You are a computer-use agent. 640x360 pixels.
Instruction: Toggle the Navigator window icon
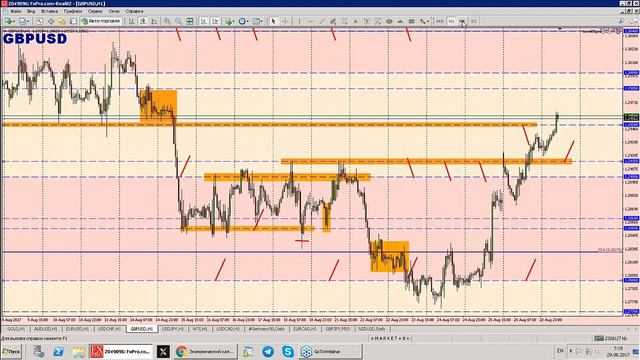pos(62,21)
